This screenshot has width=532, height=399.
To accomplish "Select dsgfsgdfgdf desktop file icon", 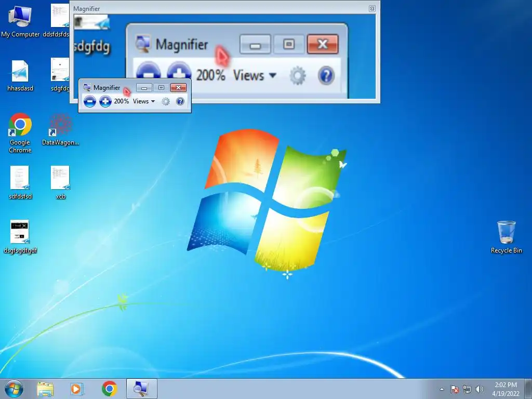I will point(20,237).
